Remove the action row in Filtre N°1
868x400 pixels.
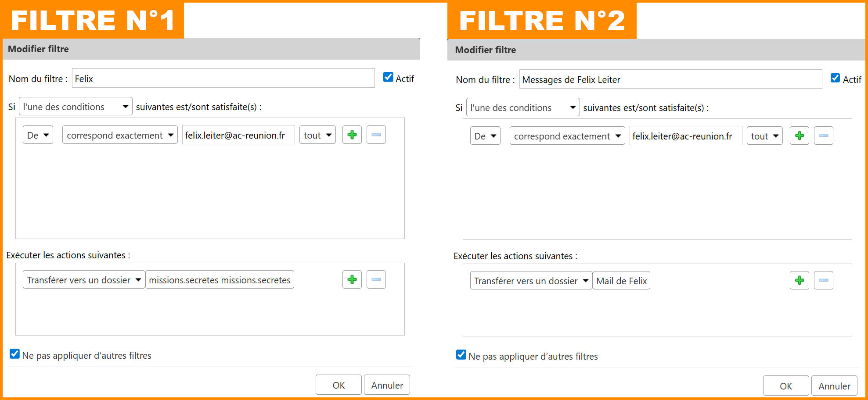point(376,280)
